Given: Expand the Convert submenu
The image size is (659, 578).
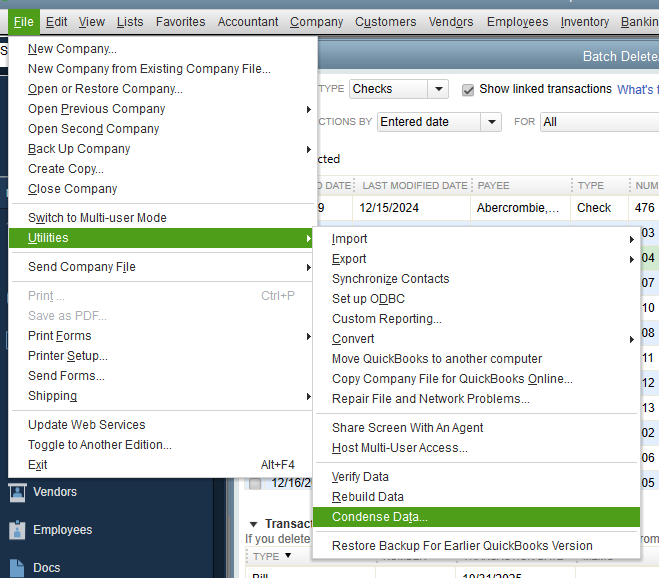Looking at the screenshot, I should [631, 339].
